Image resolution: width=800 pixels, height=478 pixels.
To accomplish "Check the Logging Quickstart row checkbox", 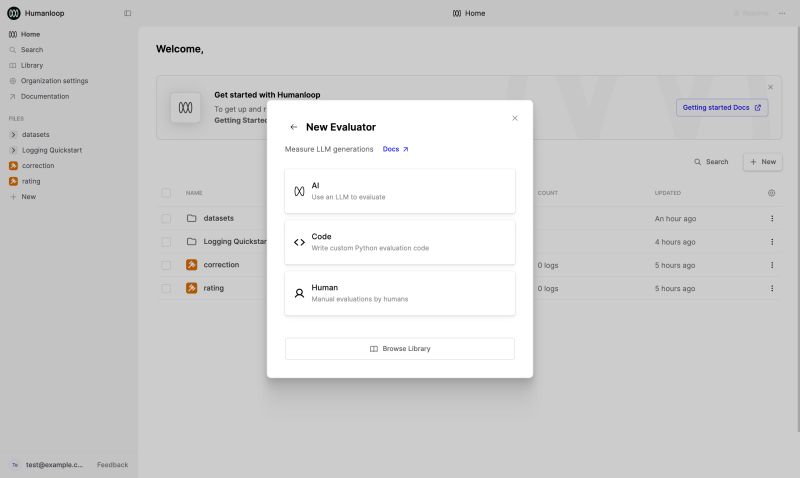I will coord(166,242).
